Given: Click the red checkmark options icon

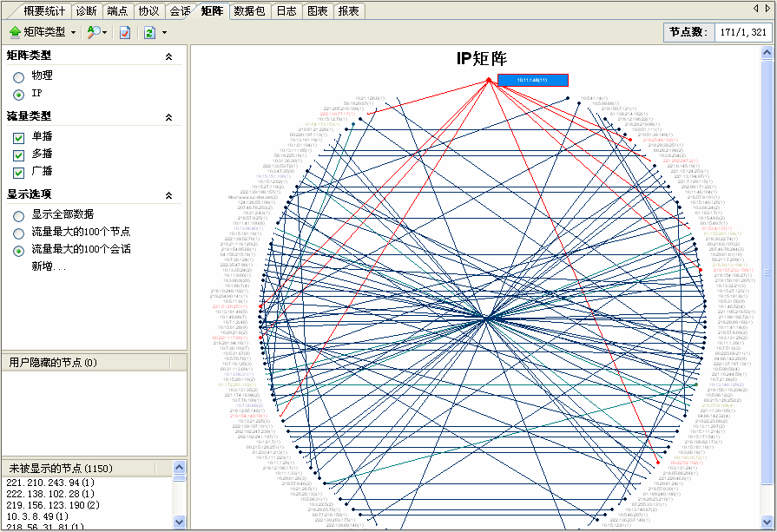Looking at the screenshot, I should point(124,32).
